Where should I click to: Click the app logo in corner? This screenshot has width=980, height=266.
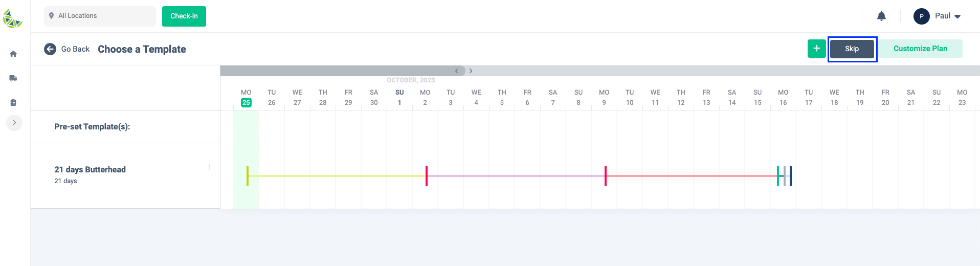(13, 19)
